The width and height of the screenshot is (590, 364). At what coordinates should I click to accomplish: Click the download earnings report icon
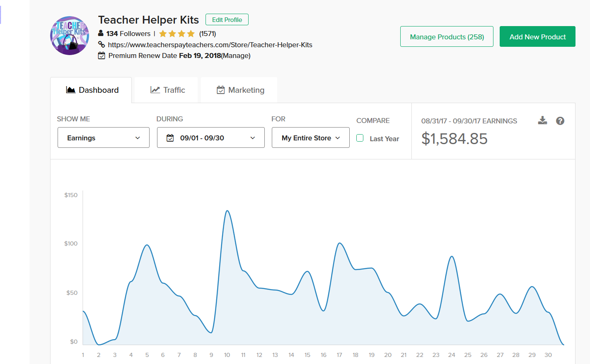click(x=542, y=121)
